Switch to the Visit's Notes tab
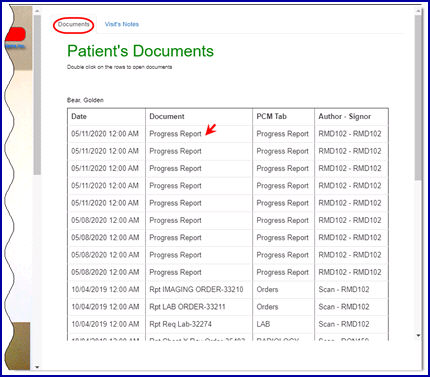The image size is (430, 377). pos(122,24)
